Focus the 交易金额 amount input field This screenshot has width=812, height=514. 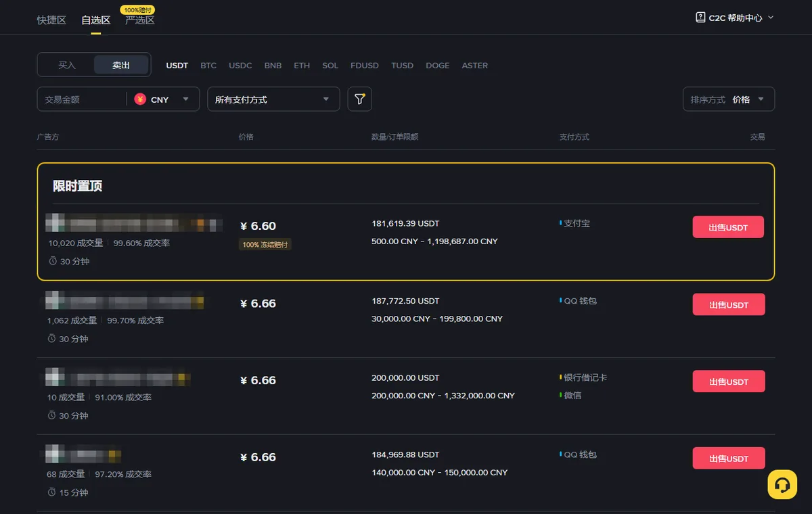click(81, 99)
